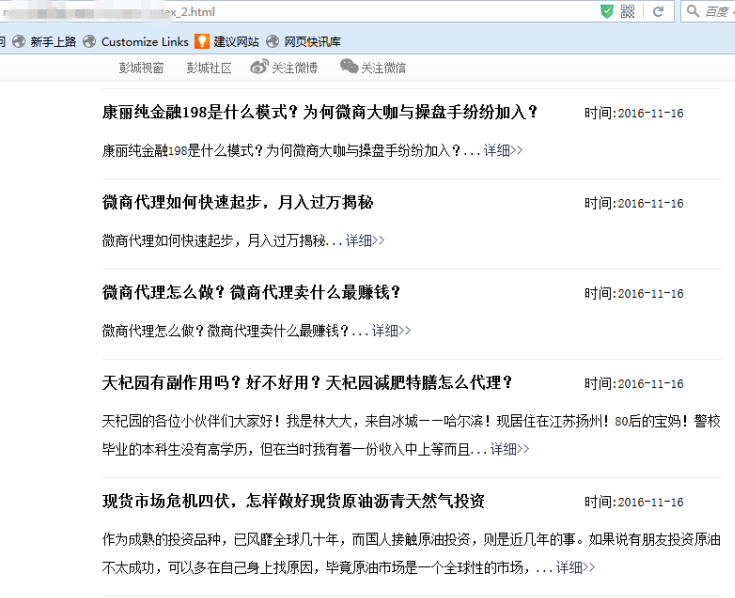The image size is (735, 598).
Task: Click the Weibo logo icon
Action: [259, 67]
